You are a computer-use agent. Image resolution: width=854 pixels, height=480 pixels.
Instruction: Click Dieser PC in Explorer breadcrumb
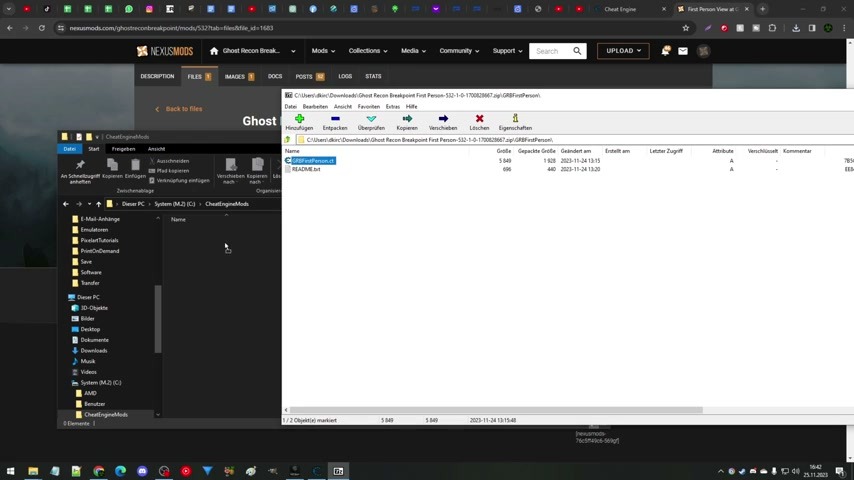pyautogui.click(x=133, y=204)
